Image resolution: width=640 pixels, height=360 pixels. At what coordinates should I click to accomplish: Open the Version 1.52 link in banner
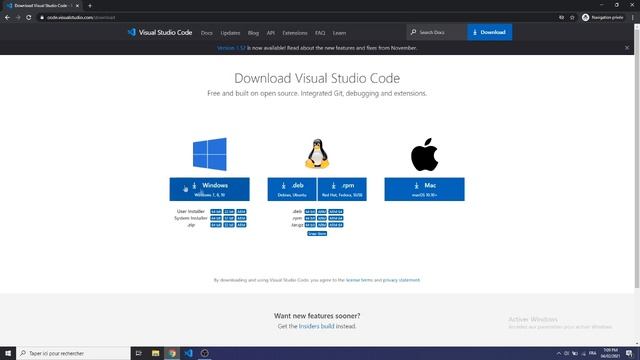pyautogui.click(x=231, y=48)
